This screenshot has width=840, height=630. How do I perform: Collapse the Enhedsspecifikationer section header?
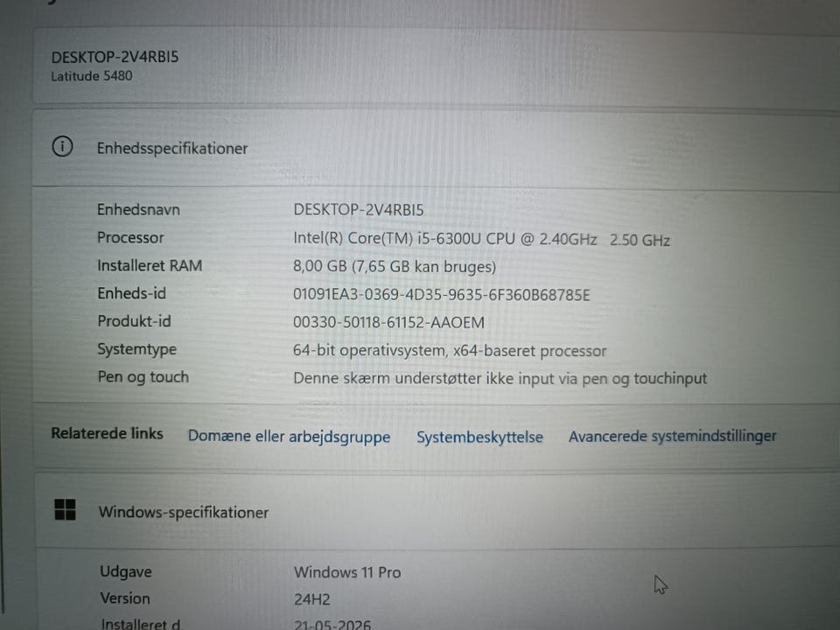[x=436, y=149]
